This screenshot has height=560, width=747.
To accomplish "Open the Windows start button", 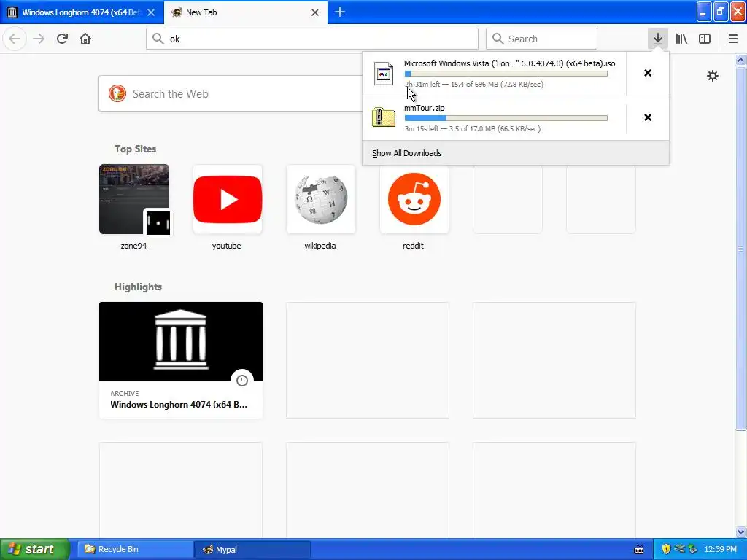I will 35,549.
